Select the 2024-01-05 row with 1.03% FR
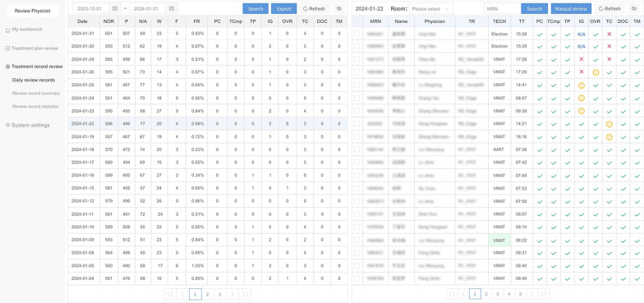The image size is (644, 303). coord(207,266)
